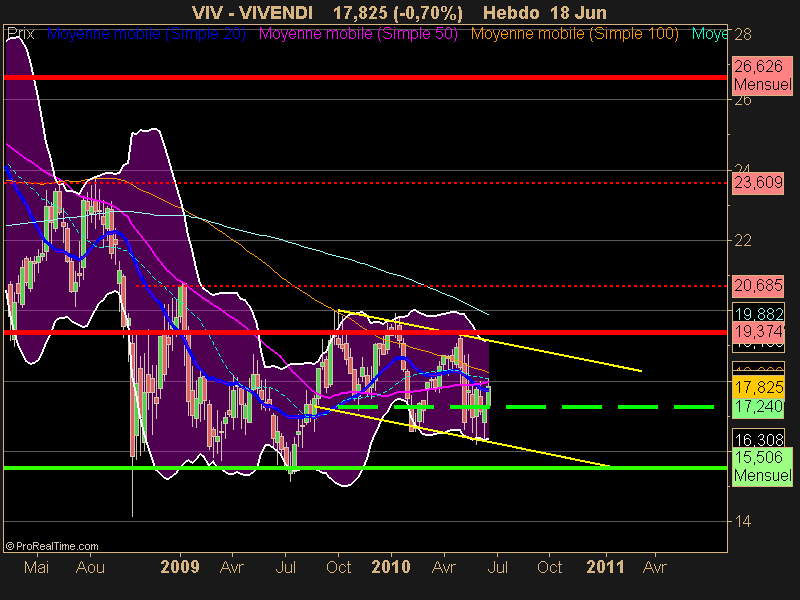Click the Hebdo timeframe label in the title
The image size is (800, 600).
(x=511, y=13)
